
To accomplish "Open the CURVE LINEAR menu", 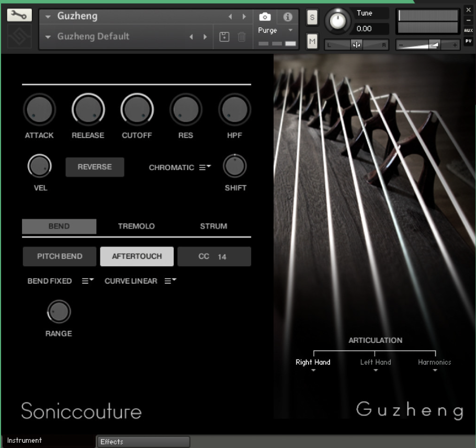I will pyautogui.click(x=171, y=281).
